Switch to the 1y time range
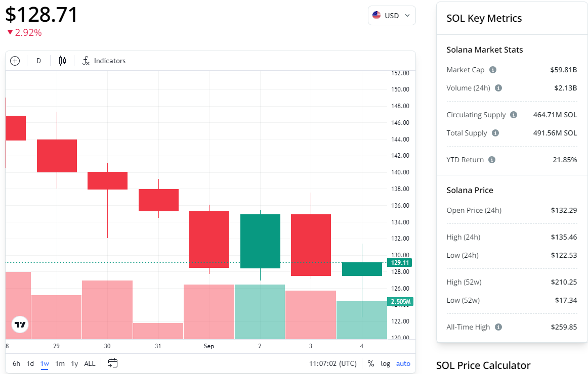The width and height of the screenshot is (588, 374). tap(74, 363)
